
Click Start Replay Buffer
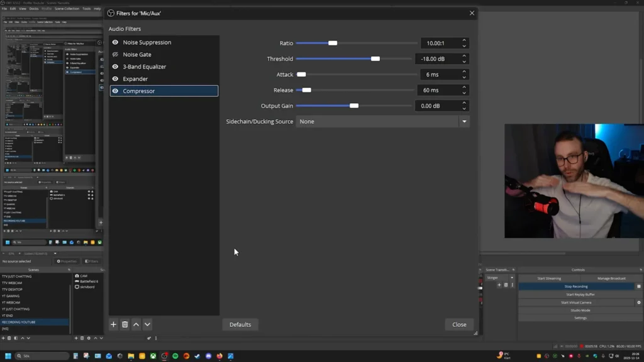580,294
